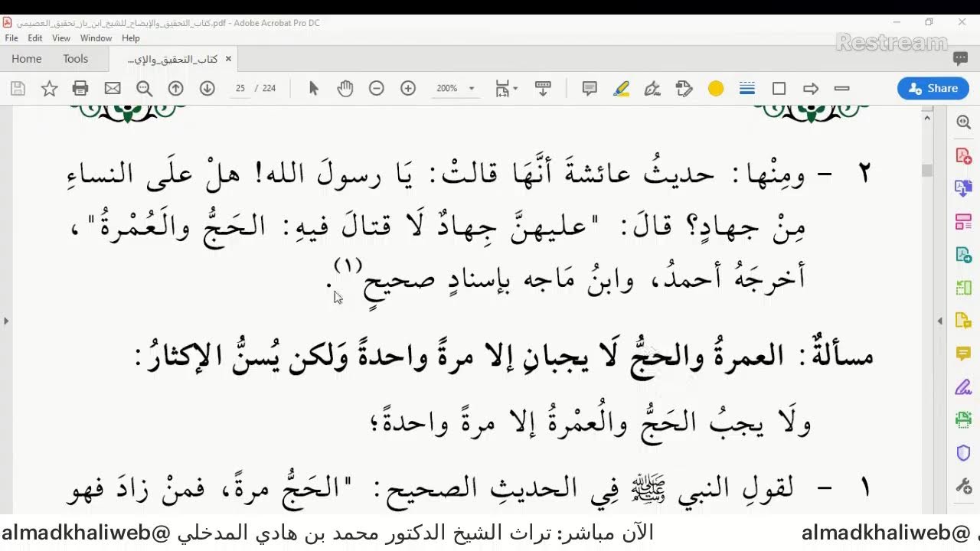Select the line drawing tool
Image resolution: width=980 pixels, height=551 pixels.
point(842,89)
